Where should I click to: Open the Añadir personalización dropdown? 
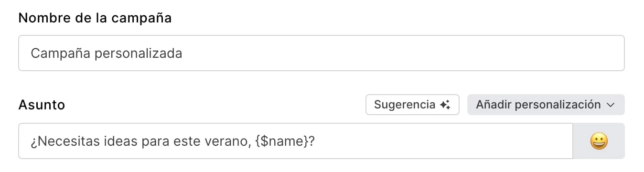point(546,105)
